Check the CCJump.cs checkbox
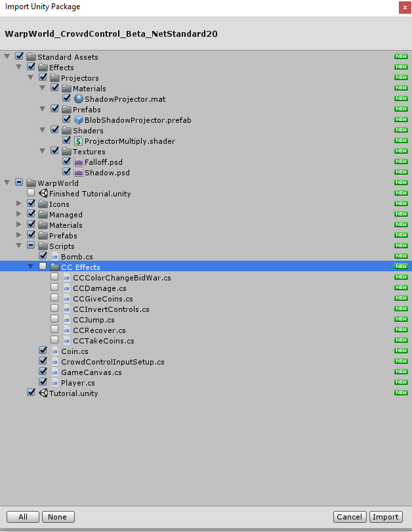This screenshot has width=412, height=532. pyautogui.click(x=55, y=320)
